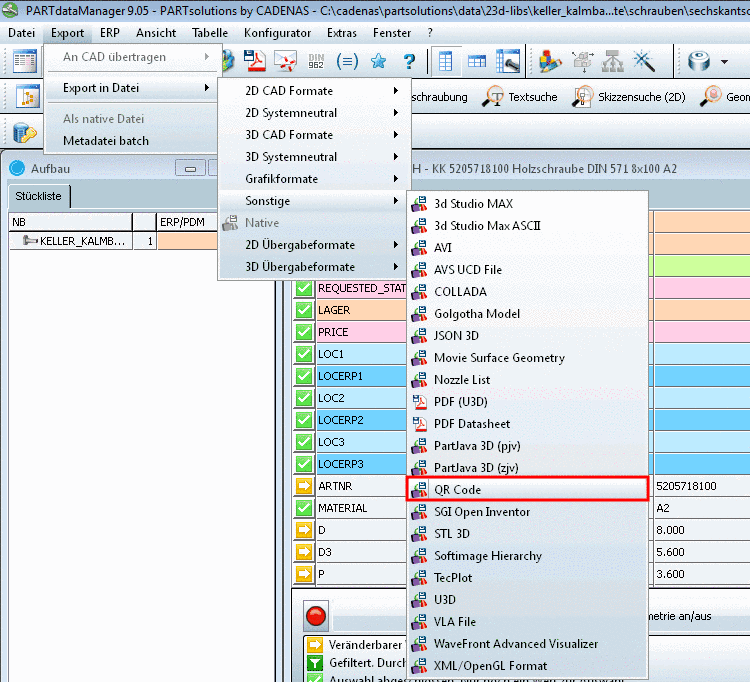The image size is (750, 682).
Task: Click the PDF export toolbar icon
Action: pyautogui.click(x=254, y=61)
